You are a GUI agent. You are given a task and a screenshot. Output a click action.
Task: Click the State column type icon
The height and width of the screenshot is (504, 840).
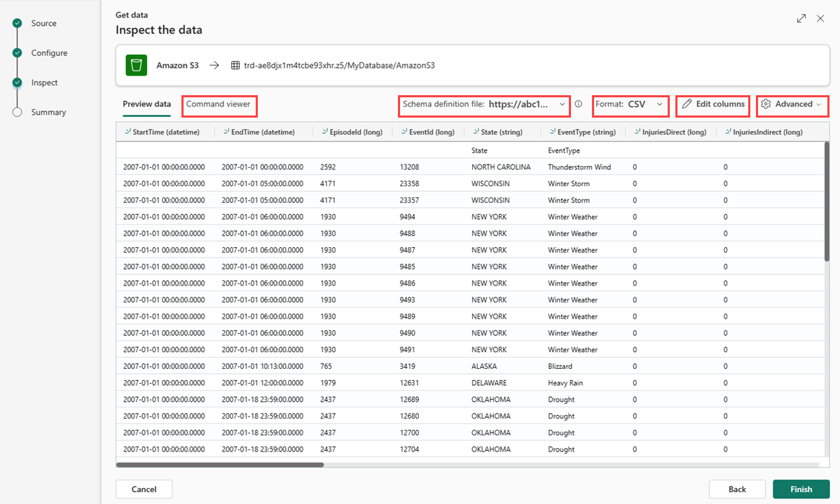pos(476,131)
